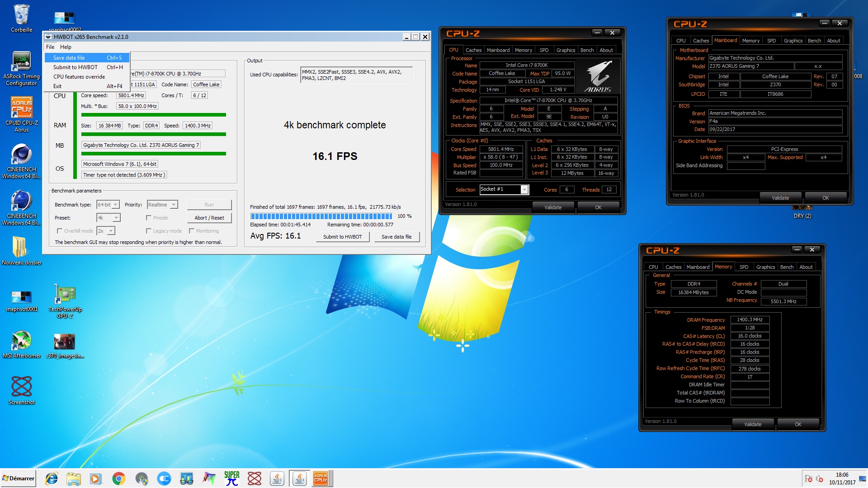Open the Preset 4k dropdown
Screen dimensions: 868x488
(108, 218)
